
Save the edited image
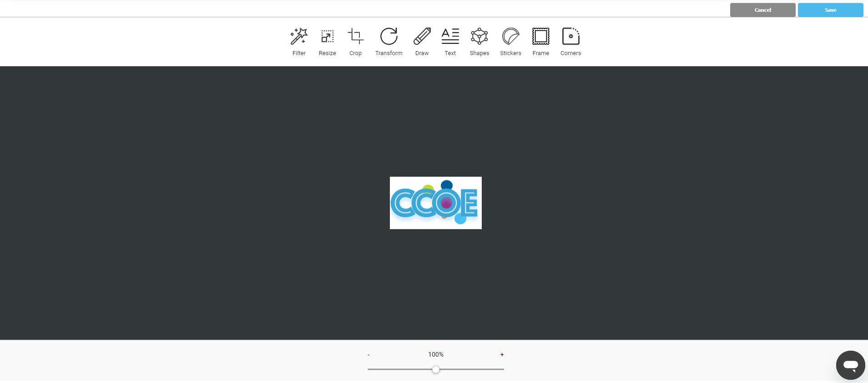tap(830, 10)
